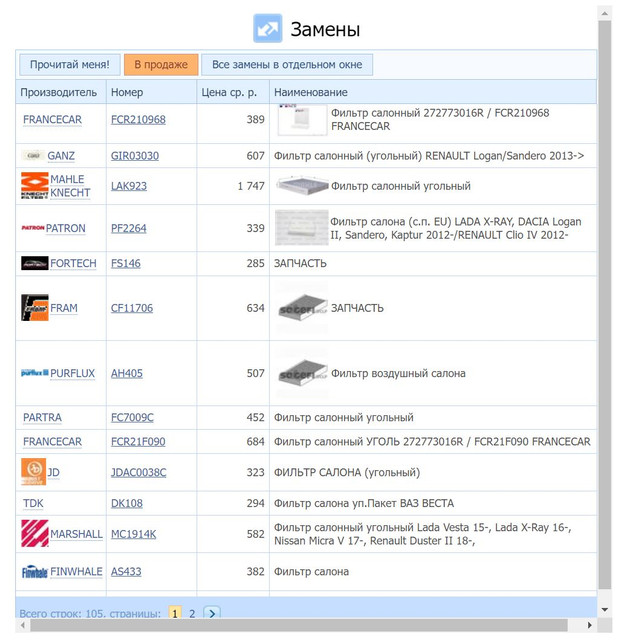
Task: Sort by the Цена ср. р. column
Action: [233, 92]
